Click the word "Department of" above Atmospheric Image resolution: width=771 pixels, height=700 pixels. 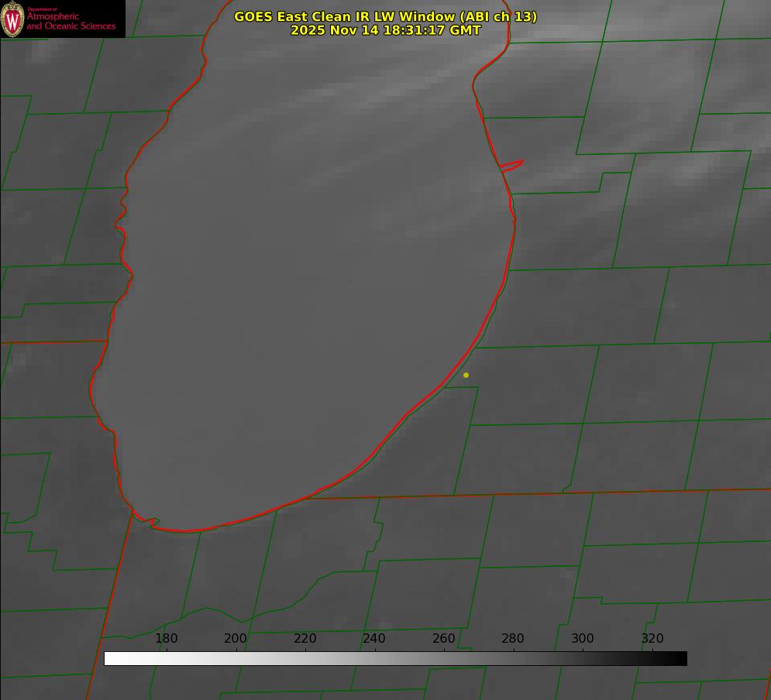pyautogui.click(x=42, y=9)
